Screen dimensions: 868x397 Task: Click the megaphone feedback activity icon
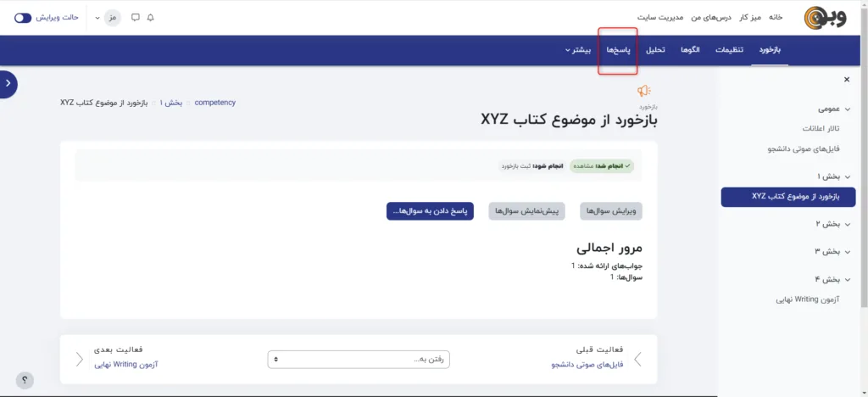[644, 92]
